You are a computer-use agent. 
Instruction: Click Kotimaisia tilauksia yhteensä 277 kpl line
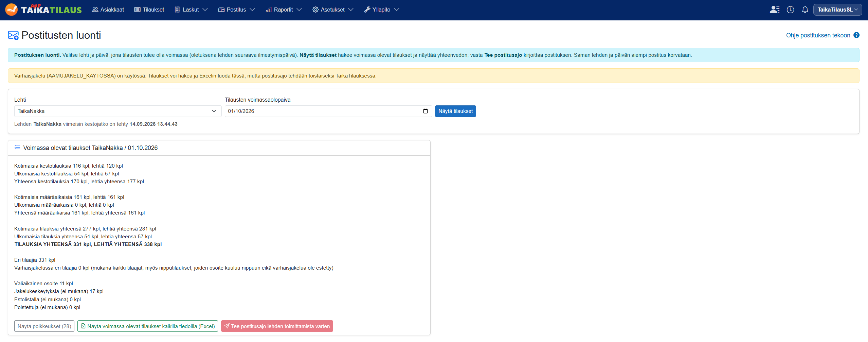[x=85, y=228]
